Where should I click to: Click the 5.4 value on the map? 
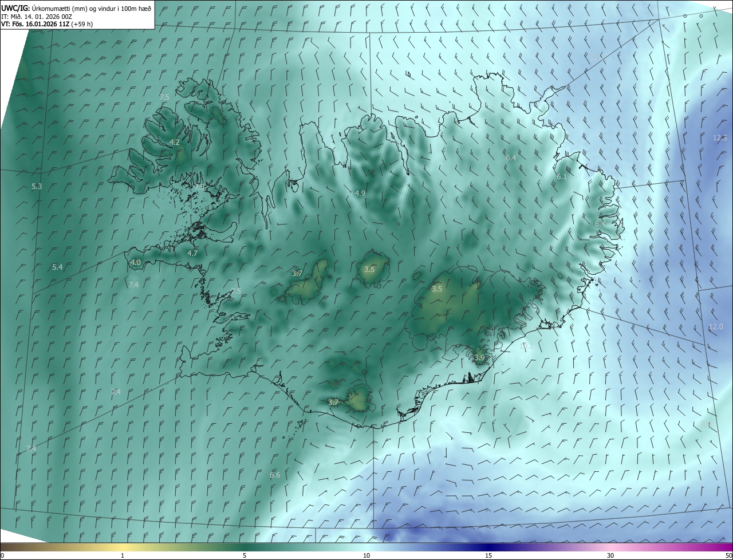[x=57, y=267]
